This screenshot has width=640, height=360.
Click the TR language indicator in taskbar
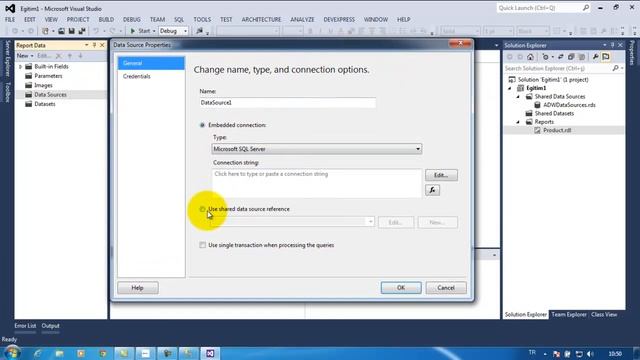[x=532, y=353]
